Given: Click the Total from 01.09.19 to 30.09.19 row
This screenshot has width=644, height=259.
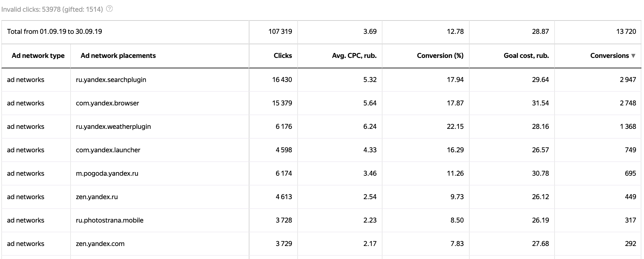Looking at the screenshot, I should (x=55, y=32).
